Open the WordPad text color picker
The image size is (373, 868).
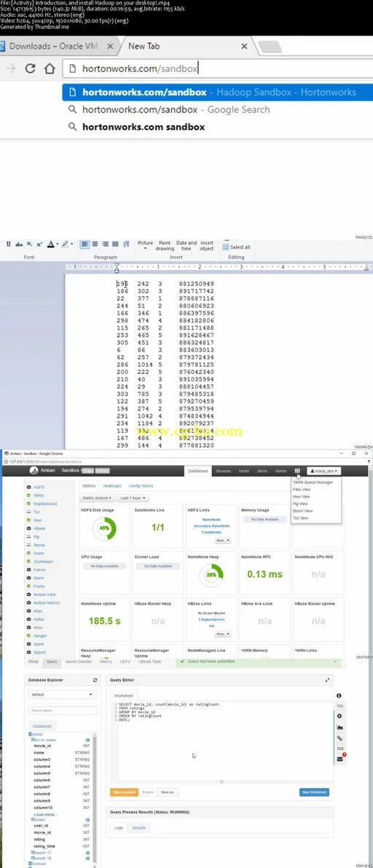pos(52,244)
